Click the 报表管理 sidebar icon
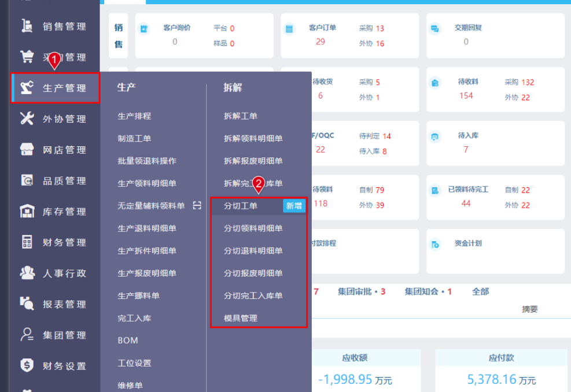 pos(27,304)
